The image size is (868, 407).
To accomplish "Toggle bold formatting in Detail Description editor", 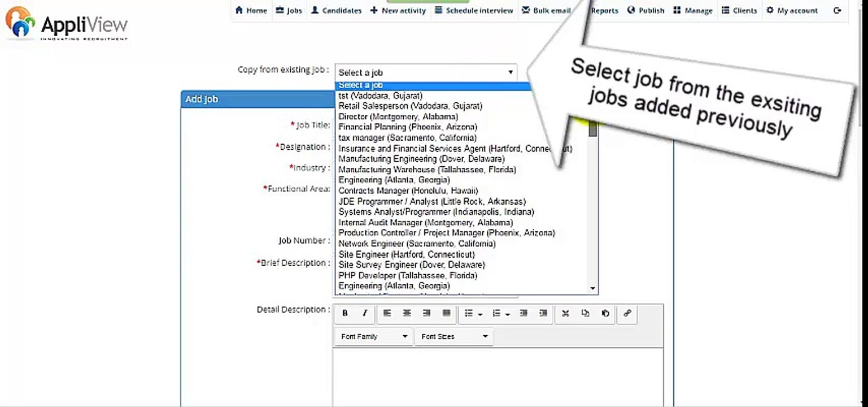I will tap(345, 313).
